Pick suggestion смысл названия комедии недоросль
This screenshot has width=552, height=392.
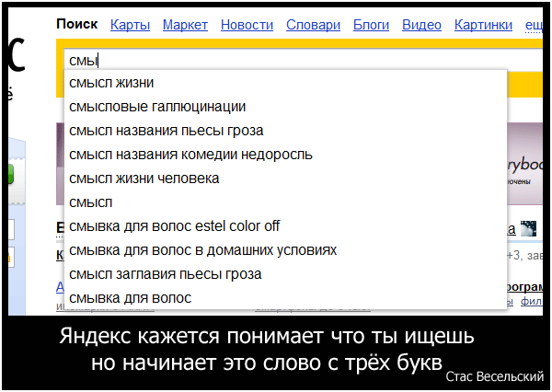tap(285, 155)
